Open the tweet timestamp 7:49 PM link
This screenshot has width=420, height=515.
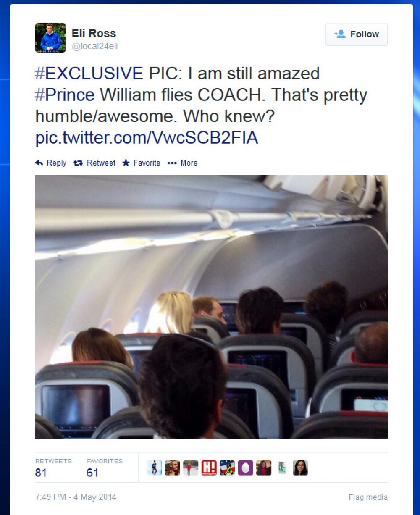pyautogui.click(x=76, y=497)
